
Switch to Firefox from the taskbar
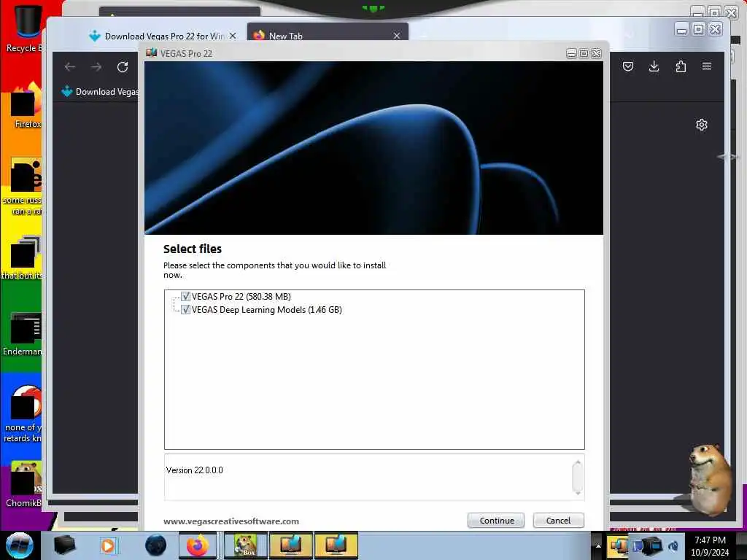point(197,545)
